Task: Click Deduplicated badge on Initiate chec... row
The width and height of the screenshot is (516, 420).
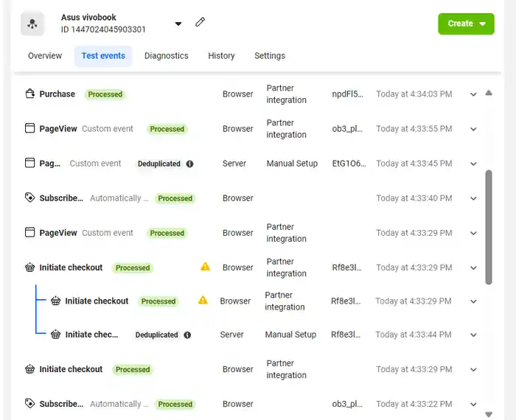Action: point(156,335)
